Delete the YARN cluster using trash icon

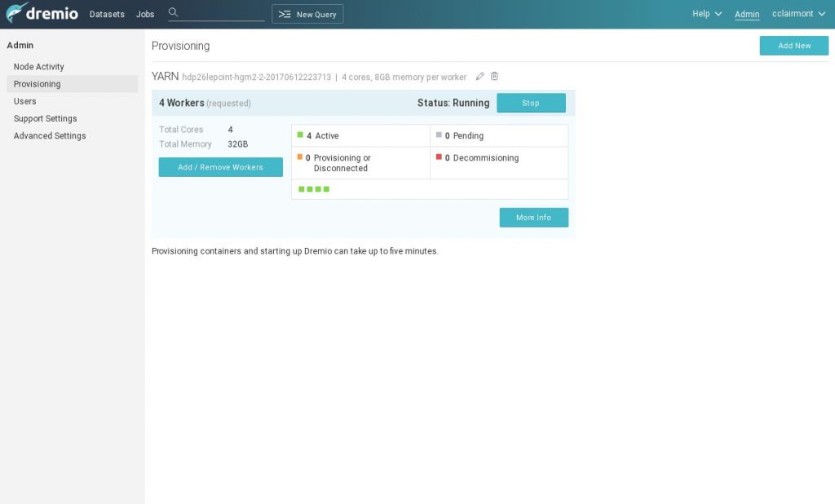coord(494,77)
